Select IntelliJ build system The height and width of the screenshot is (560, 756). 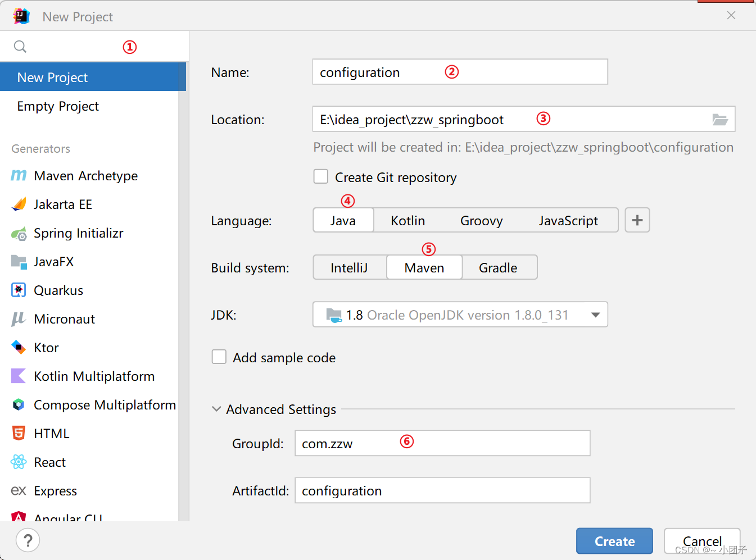[349, 267]
